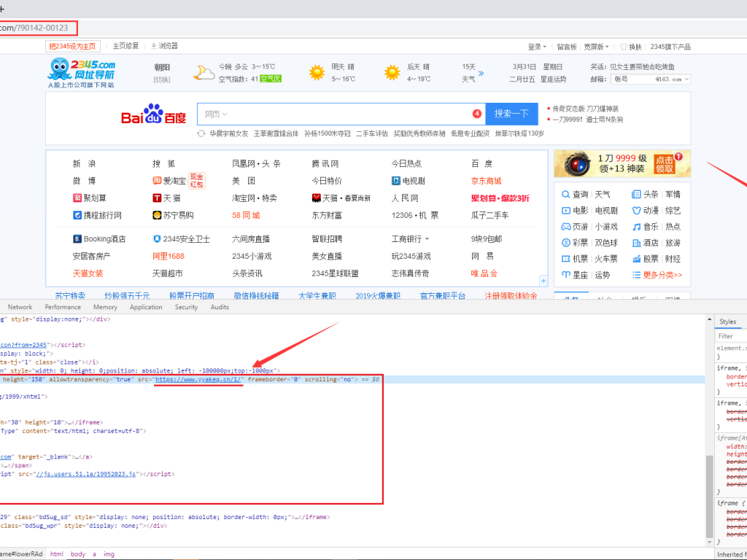Click the 京东商城 link
The height and width of the screenshot is (560, 747).
point(486,181)
